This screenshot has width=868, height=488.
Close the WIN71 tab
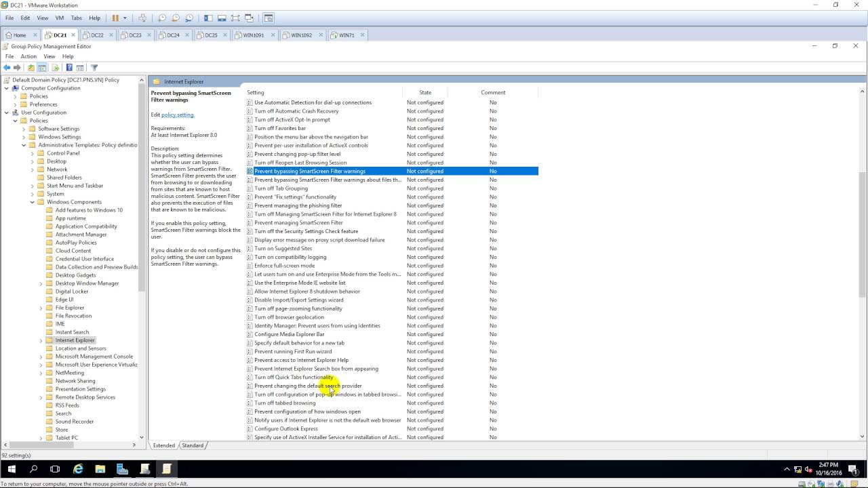coord(363,35)
